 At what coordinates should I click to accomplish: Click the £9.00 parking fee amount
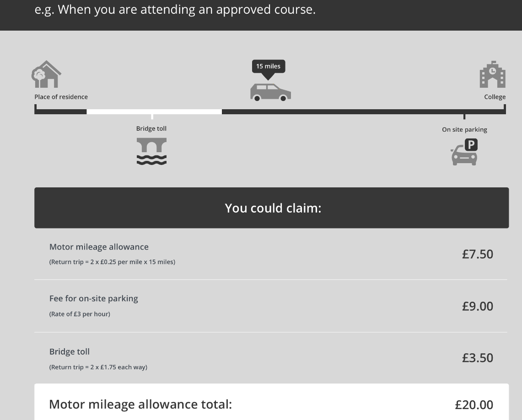(x=477, y=306)
